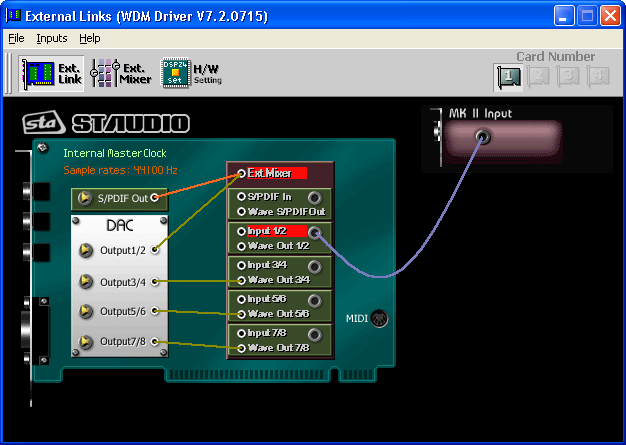626x445 pixels.
Task: Click the S/PDIF Out arrow icon
Action: point(85,198)
